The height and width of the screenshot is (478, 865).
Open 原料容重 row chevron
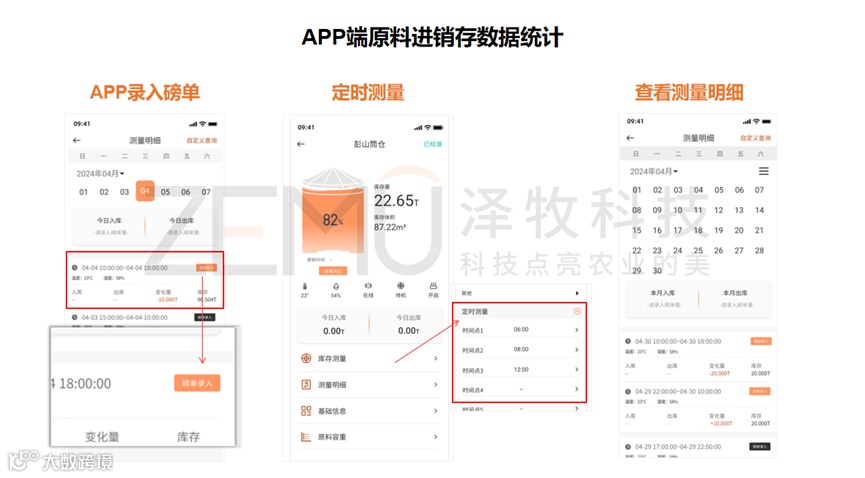[x=436, y=437]
